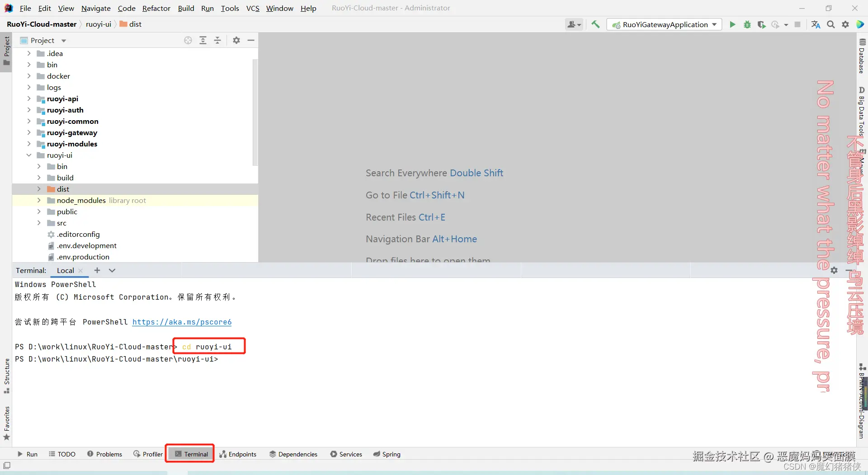Viewport: 868px width, 475px height.
Task: Click RuoYi-Cloud-master breadcrumb
Action: [42, 24]
